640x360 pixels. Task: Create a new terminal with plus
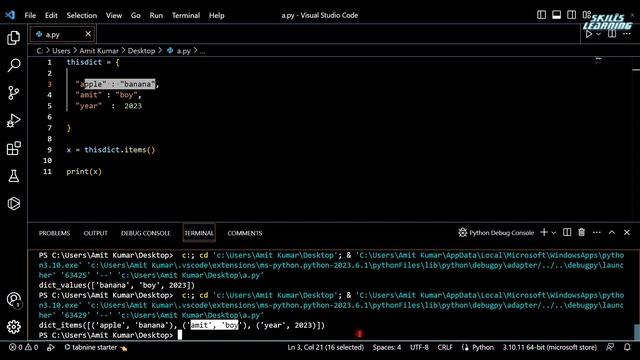tap(544, 232)
